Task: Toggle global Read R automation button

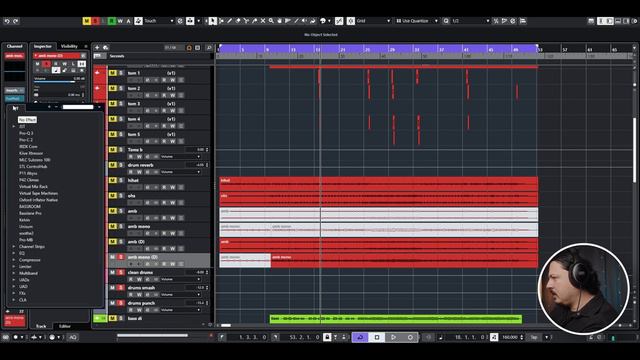Action: (111, 21)
